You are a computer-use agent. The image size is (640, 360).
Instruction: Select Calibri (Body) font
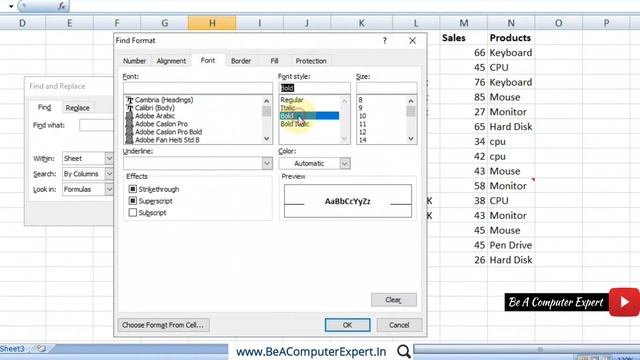155,108
